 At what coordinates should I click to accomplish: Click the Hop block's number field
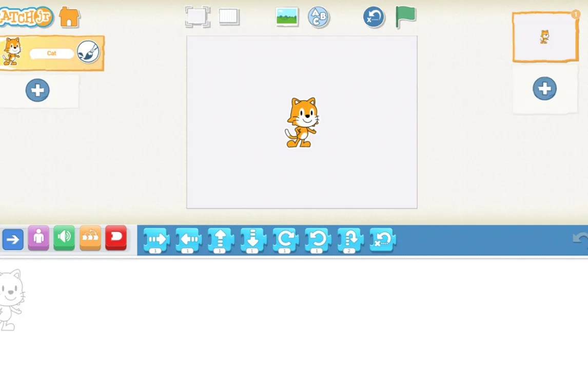(349, 251)
